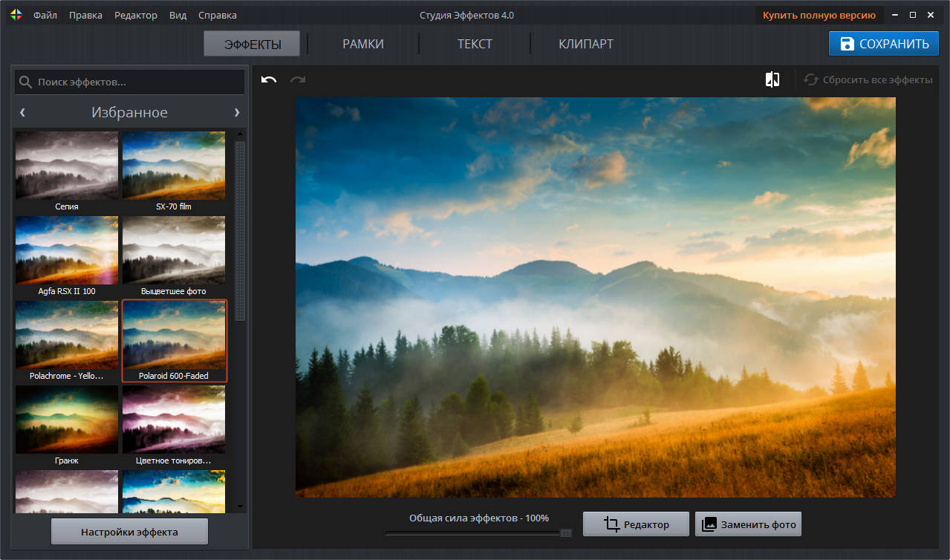
Task: Open the Справка menu
Action: tap(218, 15)
